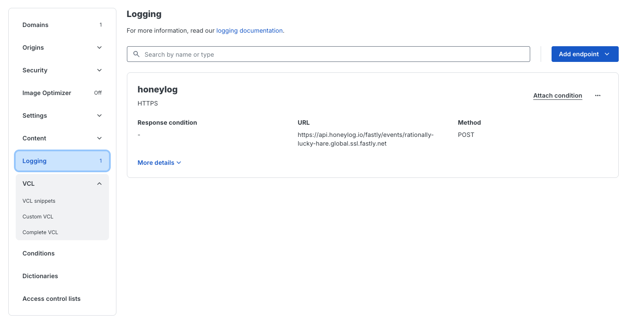Click the Response condition label
Image resolution: width=644 pixels, height=327 pixels.
tap(167, 123)
